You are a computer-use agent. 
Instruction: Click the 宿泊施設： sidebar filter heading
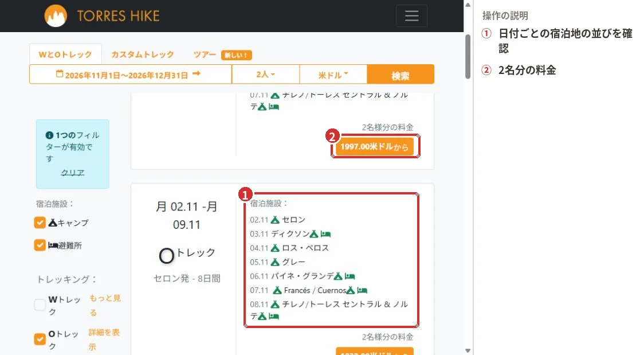tap(54, 204)
